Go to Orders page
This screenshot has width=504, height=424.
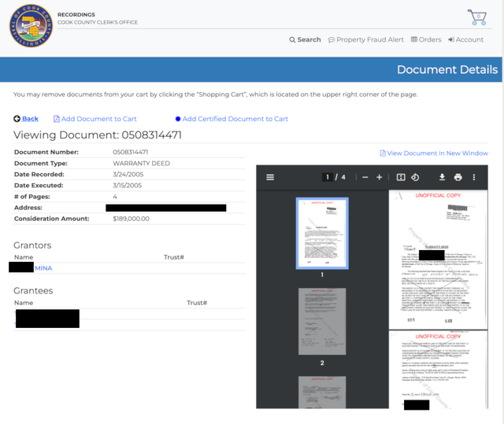tap(426, 39)
